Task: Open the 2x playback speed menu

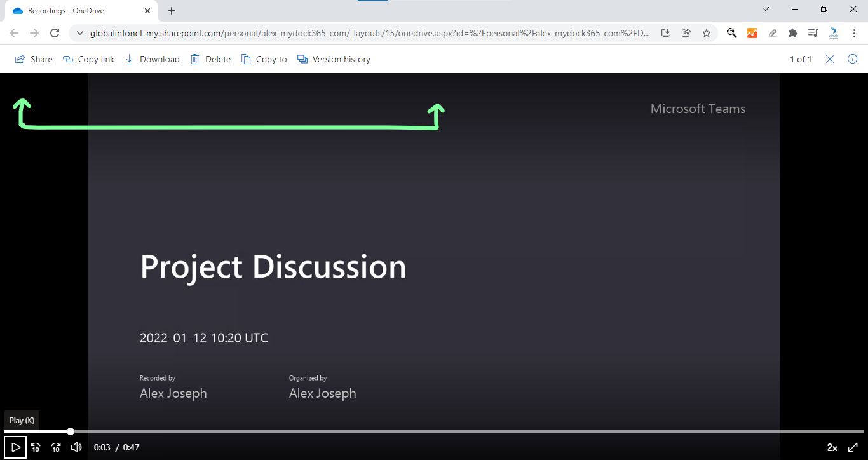Action: click(832, 447)
